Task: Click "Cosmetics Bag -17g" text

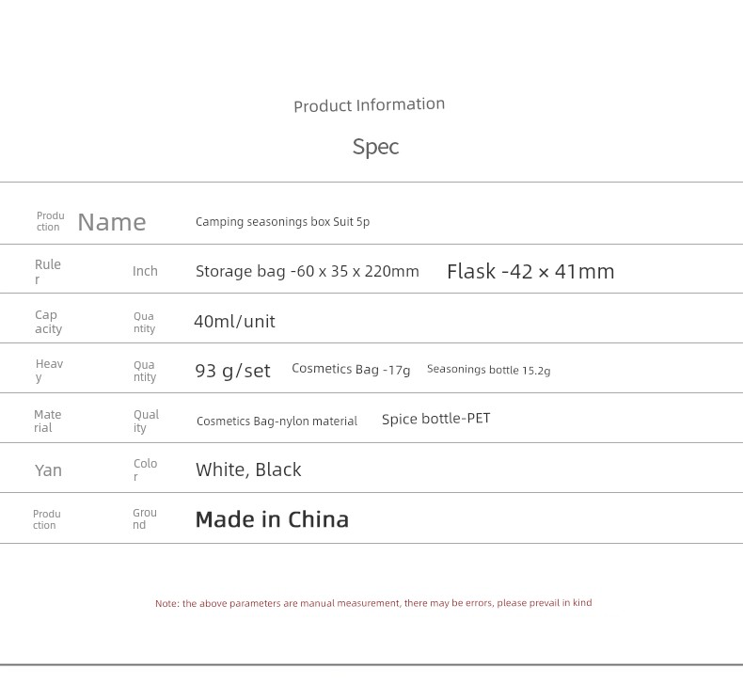Action: [351, 370]
